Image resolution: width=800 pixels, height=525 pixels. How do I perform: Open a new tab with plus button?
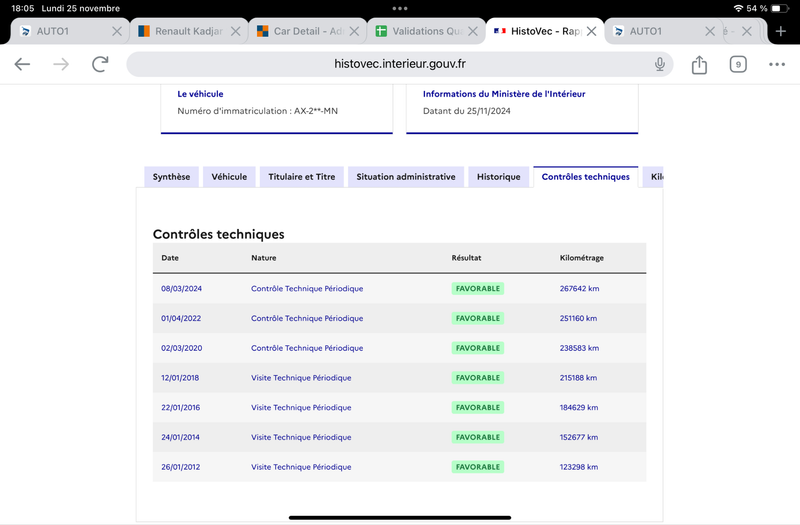781,31
